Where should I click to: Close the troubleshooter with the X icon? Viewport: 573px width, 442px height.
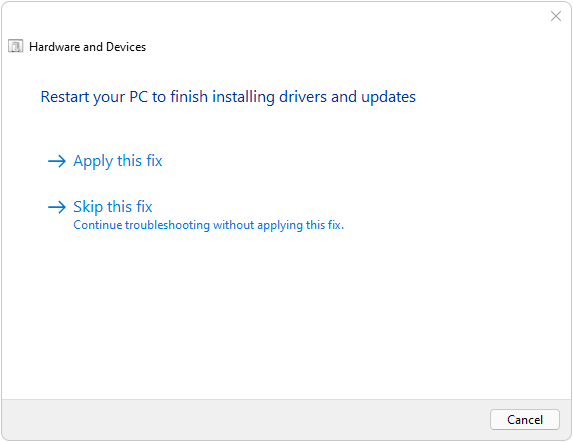tap(556, 16)
